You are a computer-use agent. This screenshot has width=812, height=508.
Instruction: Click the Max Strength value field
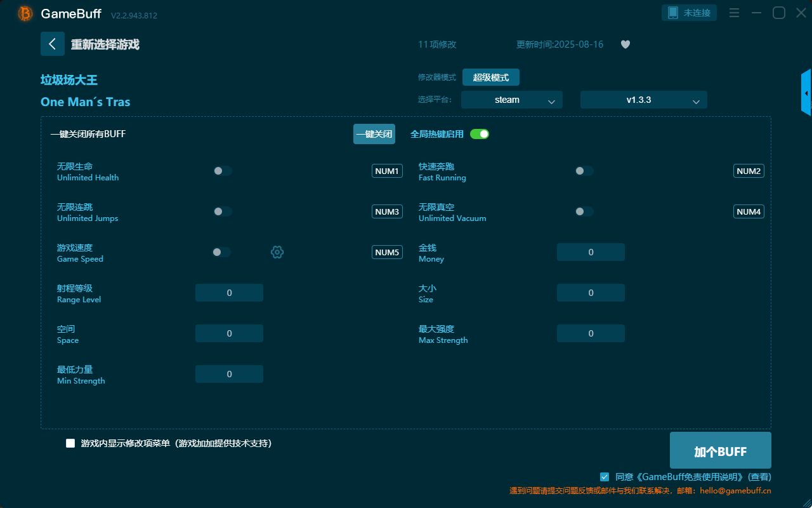pyautogui.click(x=591, y=333)
